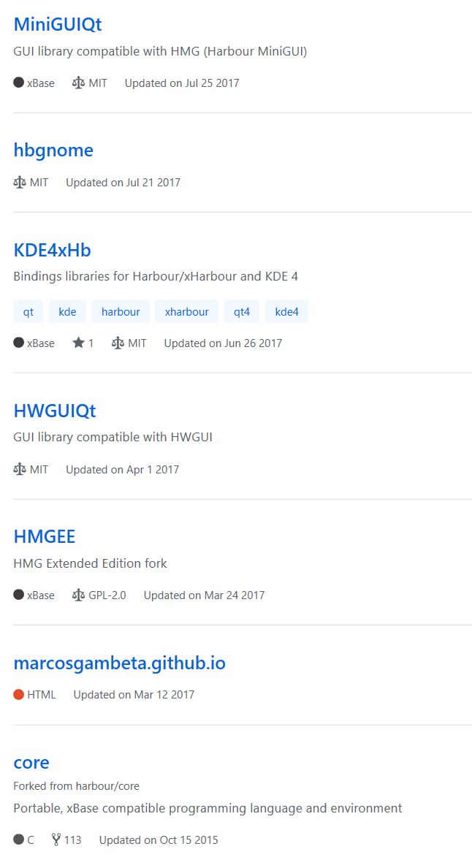Click the red HTML language dot
Image resolution: width=472 pixels, height=868 pixels.
[19, 694]
